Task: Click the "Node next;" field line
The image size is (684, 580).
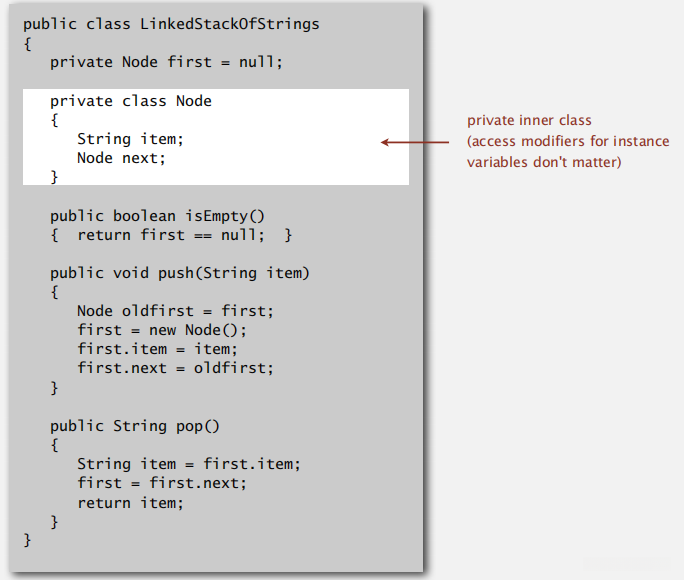Action: pos(121,158)
